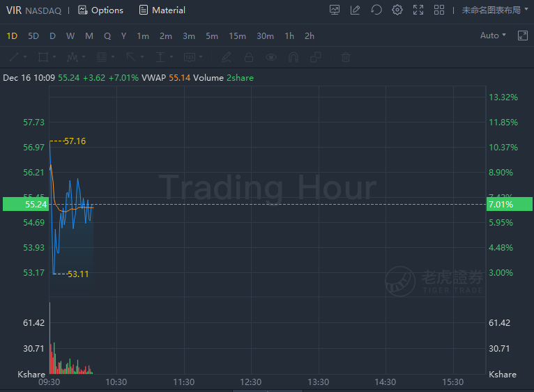Expand the wave pattern tool dropdown arrow

pyautogui.click(x=84, y=57)
